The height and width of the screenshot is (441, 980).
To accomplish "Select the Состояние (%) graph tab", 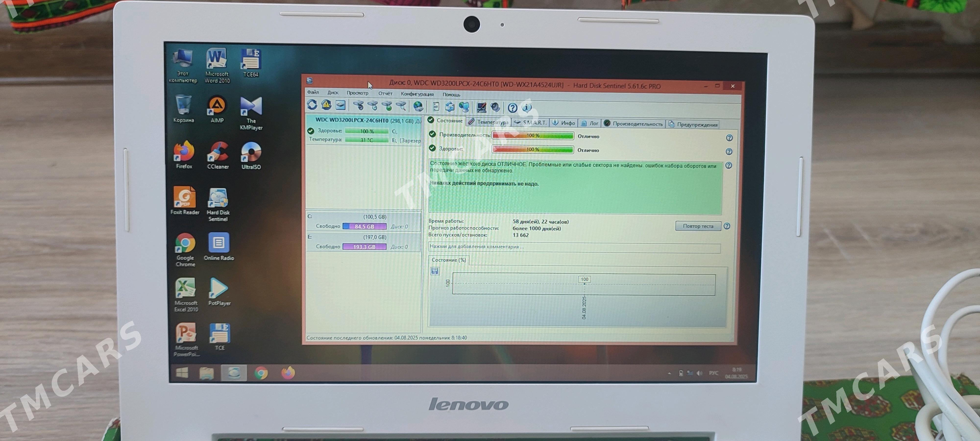I will tap(449, 260).
